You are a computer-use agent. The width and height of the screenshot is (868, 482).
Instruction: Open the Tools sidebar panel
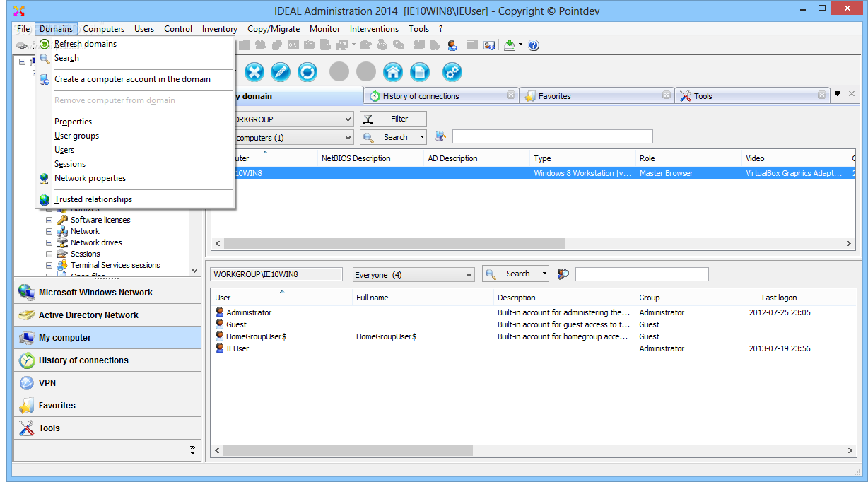point(107,428)
